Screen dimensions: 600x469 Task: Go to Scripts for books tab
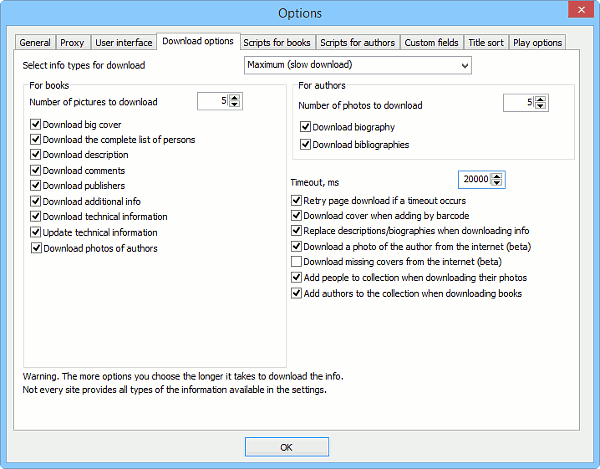[277, 42]
